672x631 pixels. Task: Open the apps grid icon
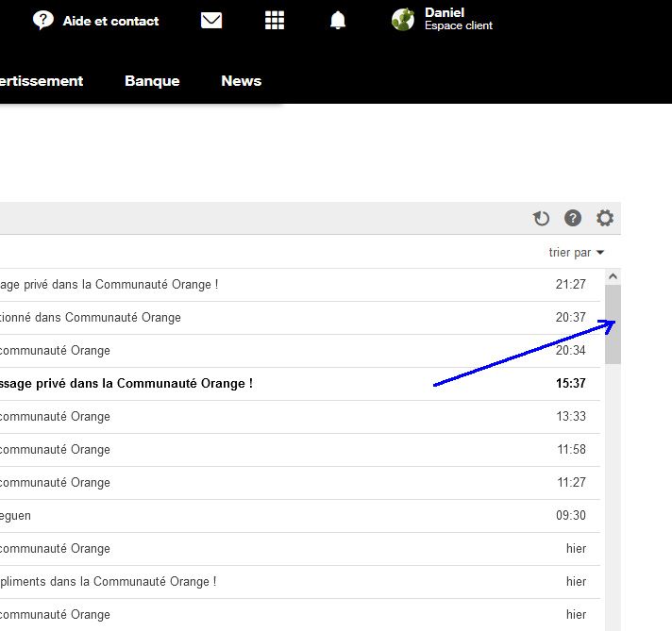click(x=275, y=21)
